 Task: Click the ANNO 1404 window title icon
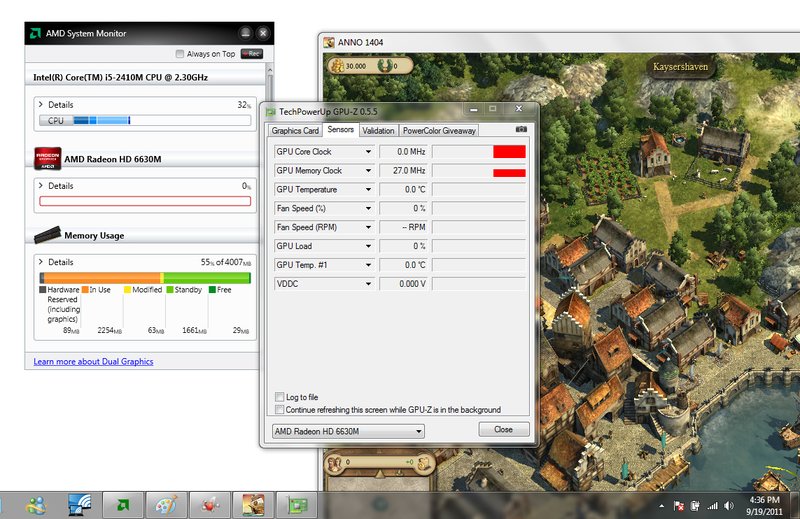click(329, 42)
